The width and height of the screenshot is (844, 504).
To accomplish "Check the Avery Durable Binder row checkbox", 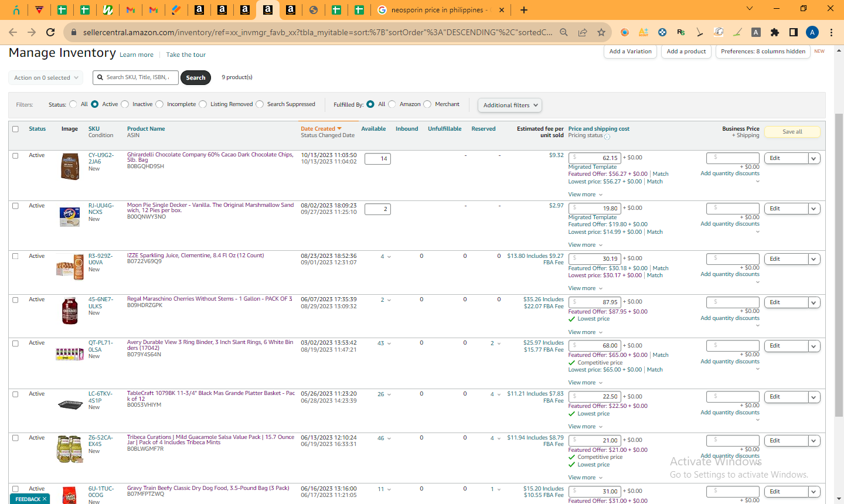I will tap(15, 344).
